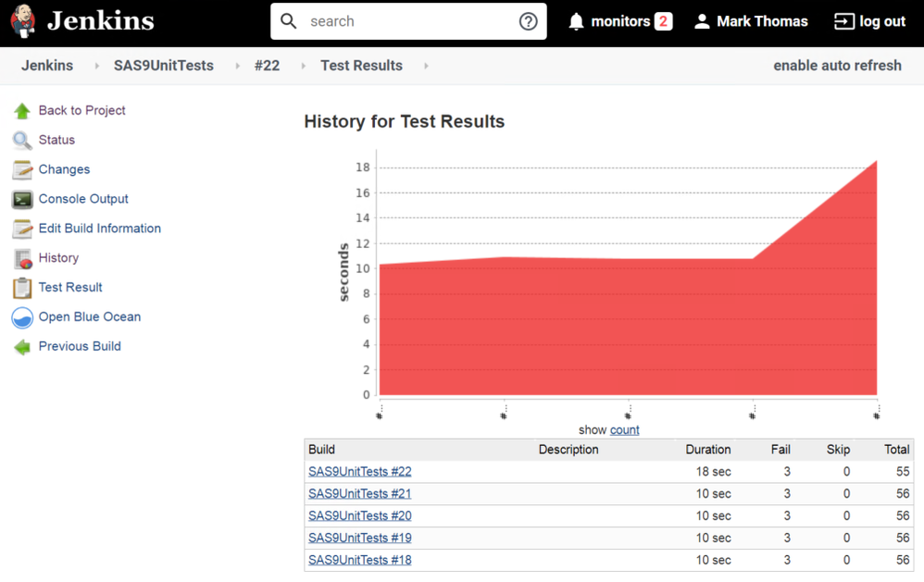Image resolution: width=924 pixels, height=582 pixels.
Task: Click the Status magnifying glass icon
Action: pyautogui.click(x=22, y=141)
